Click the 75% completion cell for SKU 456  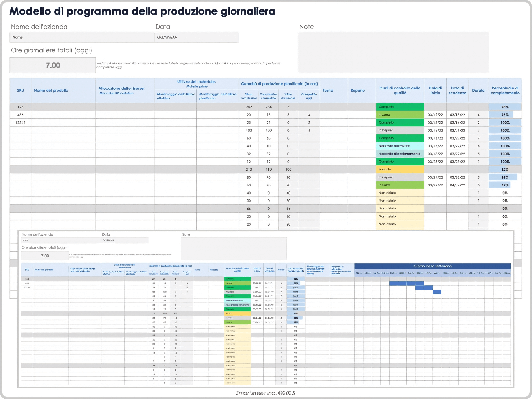[505, 114]
